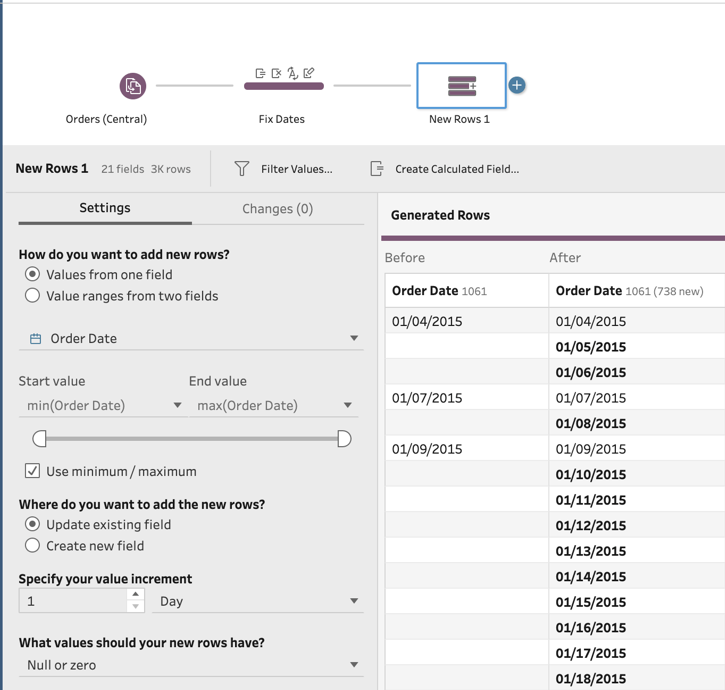This screenshot has height=690, width=725.
Task: Select 'Values from one field' radio option
Action: (x=33, y=274)
